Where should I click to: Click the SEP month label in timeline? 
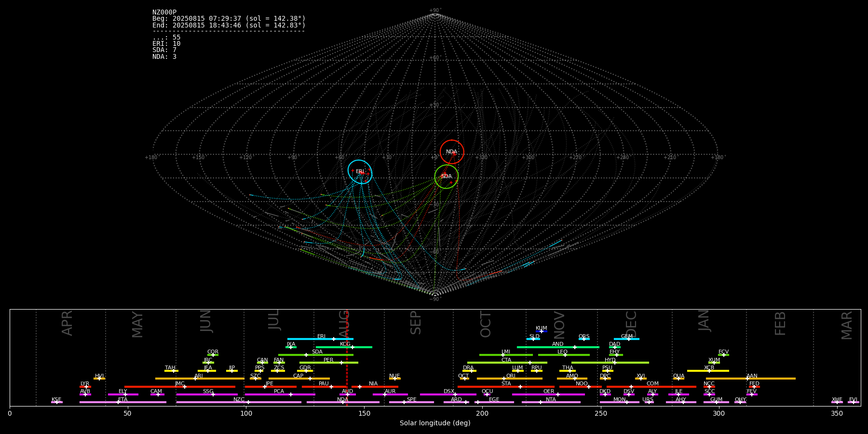tap(416, 323)
